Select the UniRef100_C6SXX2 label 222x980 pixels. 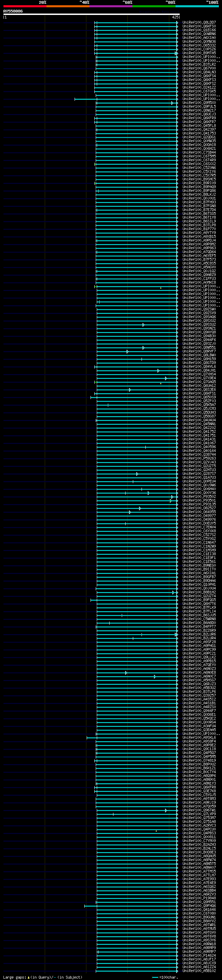[x=199, y=164]
